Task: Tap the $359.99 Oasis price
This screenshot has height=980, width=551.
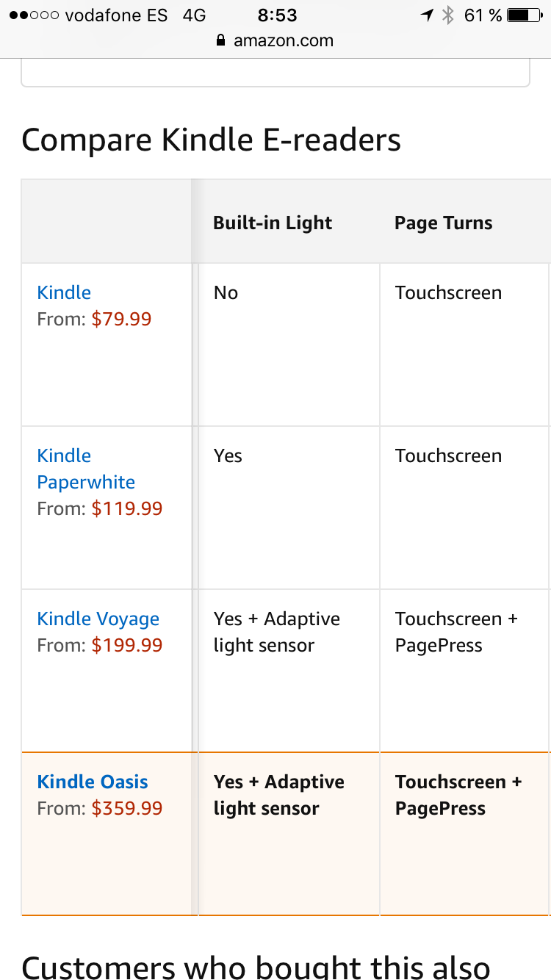Action: point(127,808)
